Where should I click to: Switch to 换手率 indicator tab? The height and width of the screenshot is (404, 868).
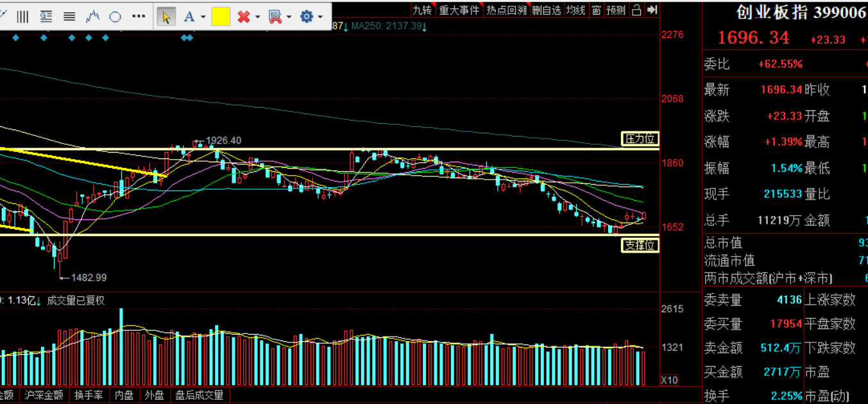coord(89,395)
